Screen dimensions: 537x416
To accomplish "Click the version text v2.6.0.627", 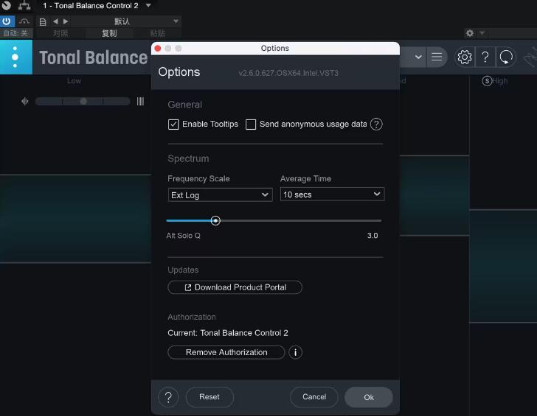I will (x=288, y=73).
